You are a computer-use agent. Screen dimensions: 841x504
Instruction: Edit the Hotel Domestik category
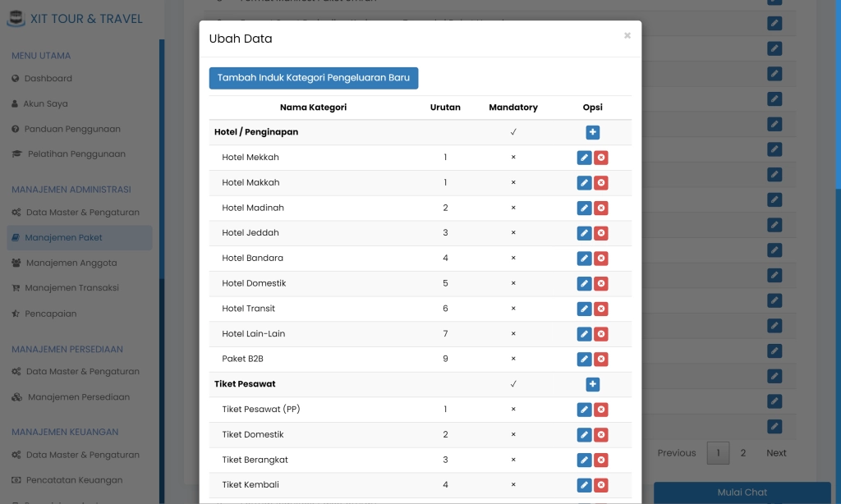point(584,284)
